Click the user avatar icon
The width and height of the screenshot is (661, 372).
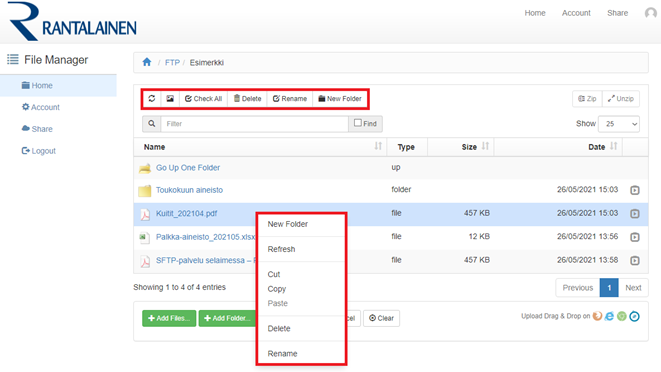pyautogui.click(x=651, y=13)
